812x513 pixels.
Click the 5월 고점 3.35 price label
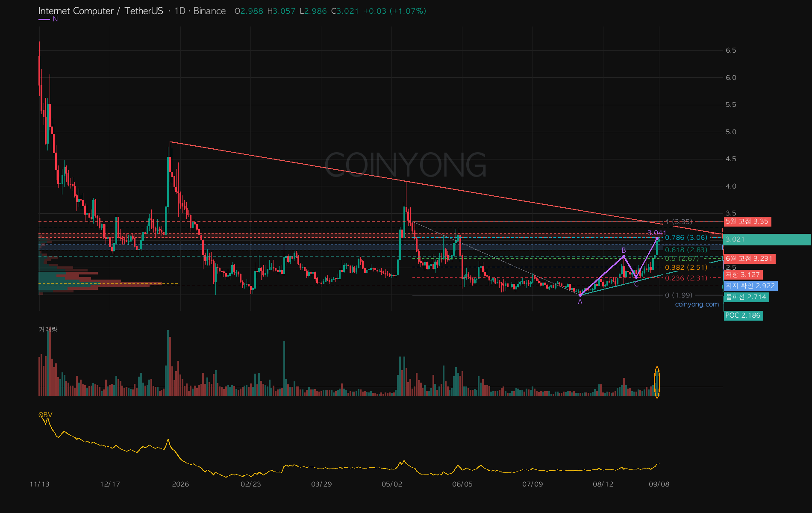click(747, 221)
